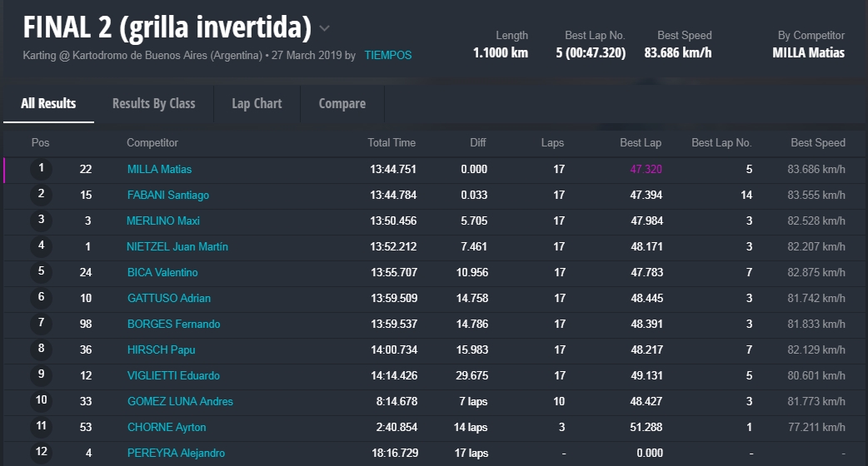868x466 pixels.
Task: Sort by Best Lap column header
Action: click(x=641, y=143)
